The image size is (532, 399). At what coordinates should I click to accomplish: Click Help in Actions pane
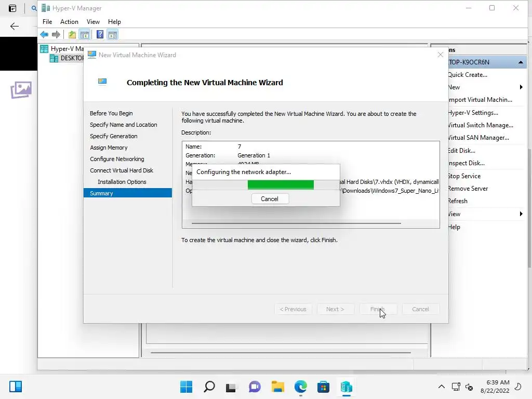pos(454,227)
